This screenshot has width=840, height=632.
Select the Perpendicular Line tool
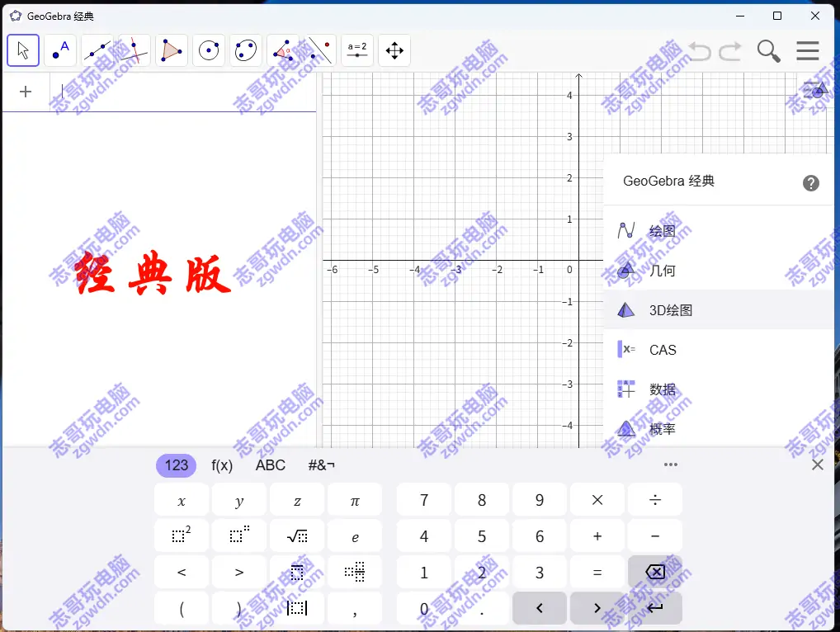pyautogui.click(x=134, y=51)
